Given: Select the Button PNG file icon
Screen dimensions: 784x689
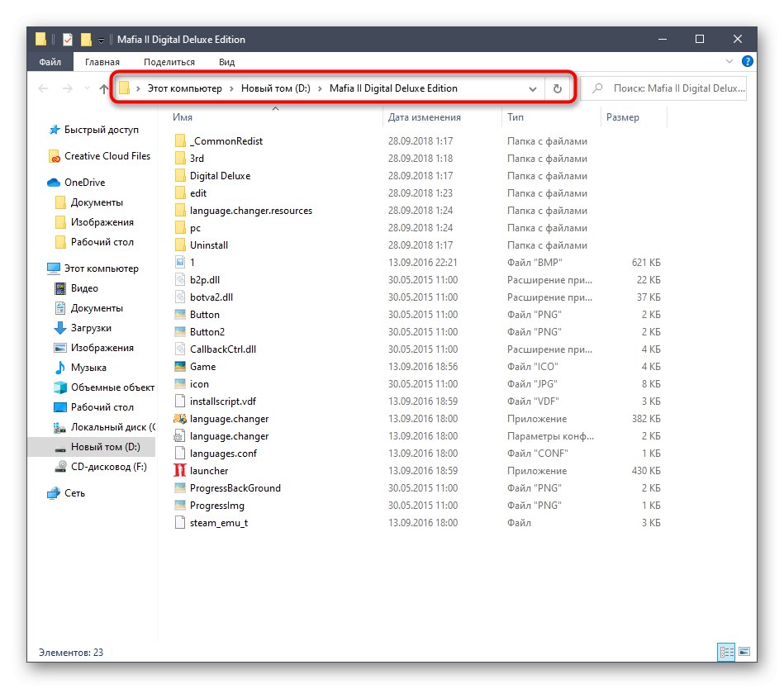Looking at the screenshot, I should (180, 315).
